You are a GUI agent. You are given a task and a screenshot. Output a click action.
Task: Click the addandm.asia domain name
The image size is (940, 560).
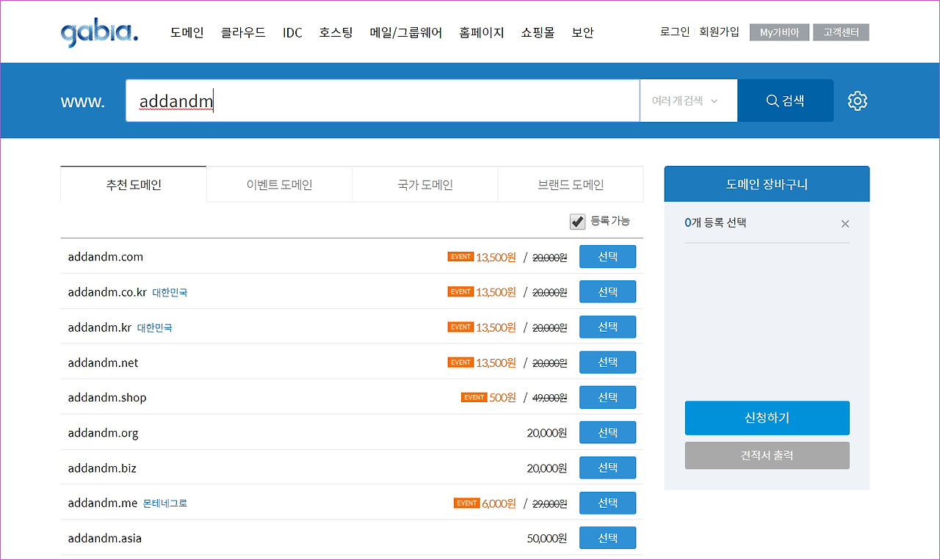[104, 538]
